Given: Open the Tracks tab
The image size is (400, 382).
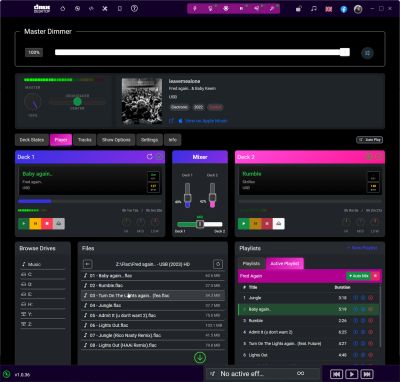Looking at the screenshot, I should [x=85, y=140].
